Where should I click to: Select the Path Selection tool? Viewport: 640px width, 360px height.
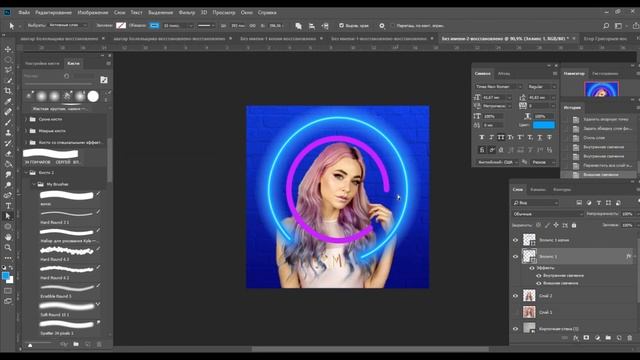click(x=8, y=216)
